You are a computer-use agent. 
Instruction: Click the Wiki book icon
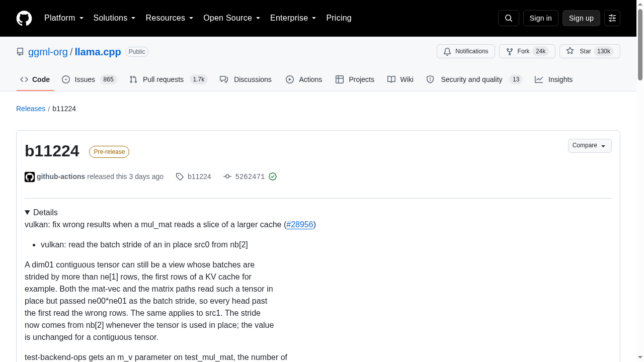[x=391, y=79]
